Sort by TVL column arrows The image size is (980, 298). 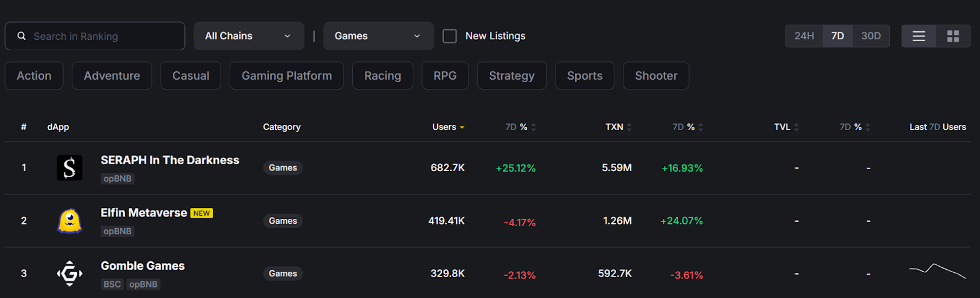pos(796,127)
